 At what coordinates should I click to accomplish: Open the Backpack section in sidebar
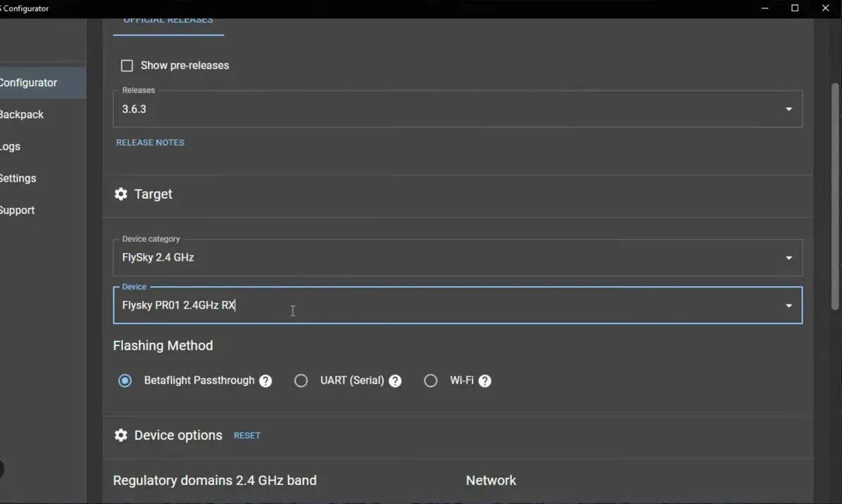22,114
